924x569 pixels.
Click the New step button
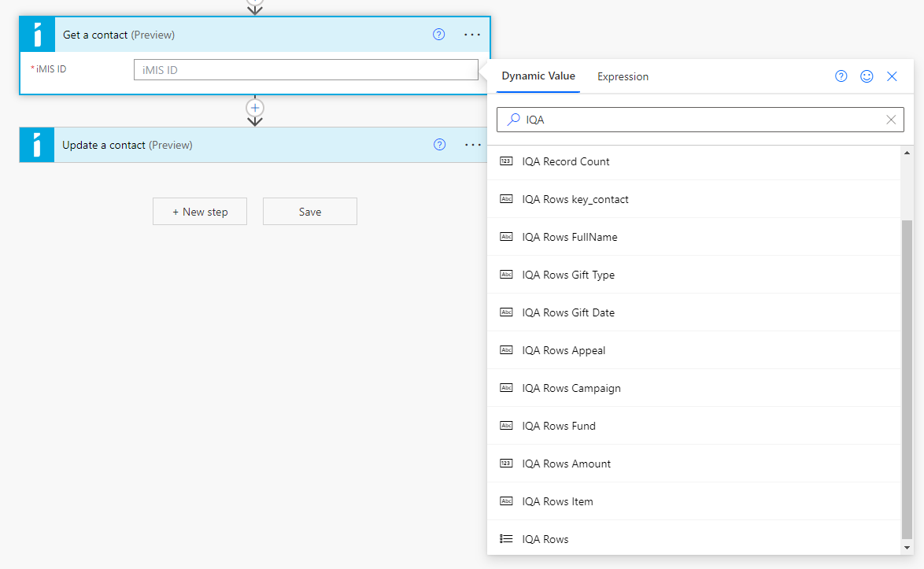pos(200,212)
